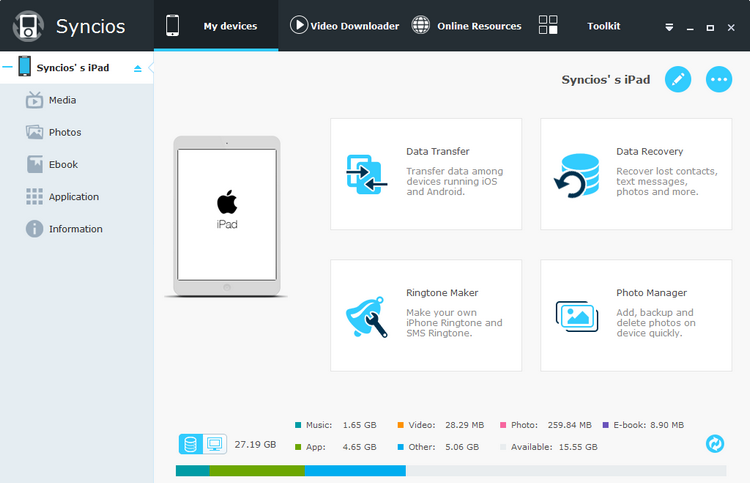Maximize the Syncios window
The width and height of the screenshot is (750, 483).
[710, 28]
